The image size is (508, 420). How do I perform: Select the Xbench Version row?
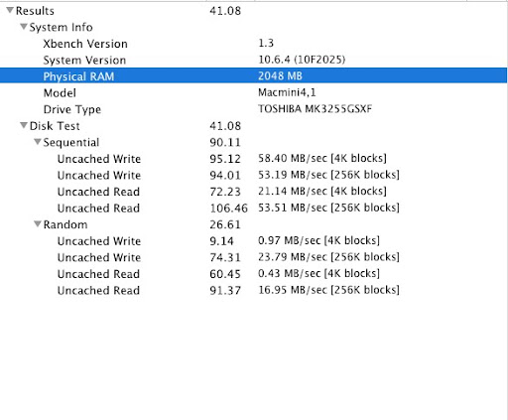coord(253,44)
